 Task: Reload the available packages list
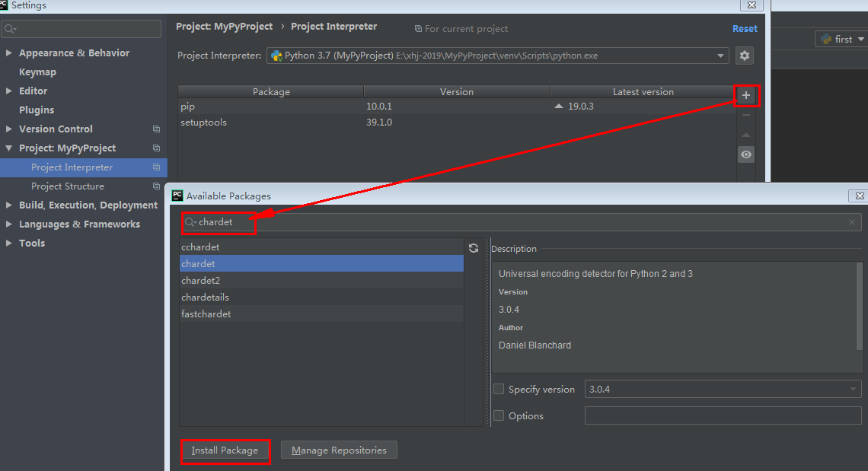(474, 248)
